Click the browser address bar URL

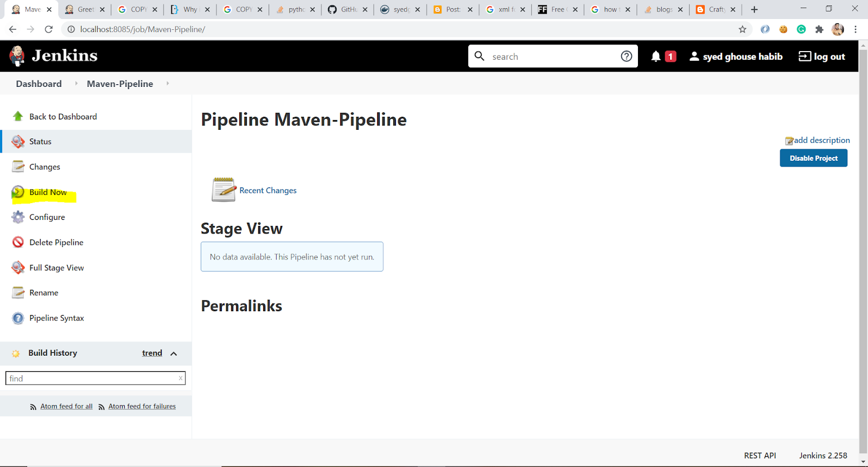143,29
